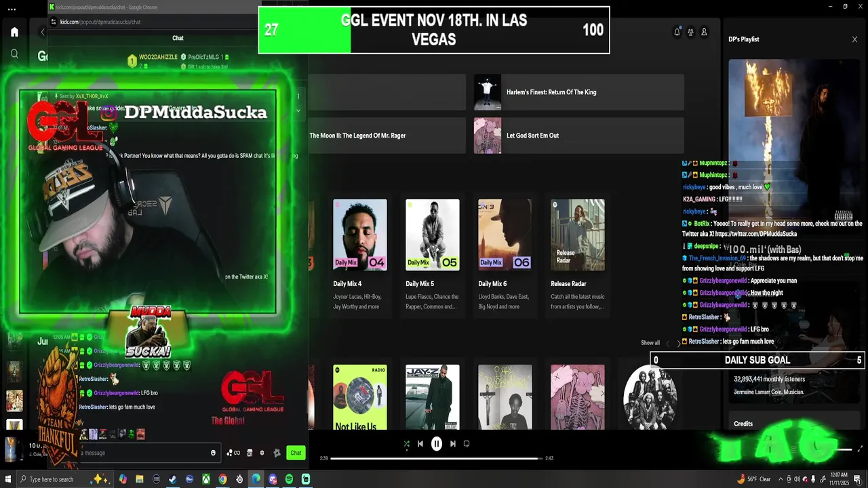Click the Show all link
The height and width of the screenshot is (488, 868).
click(650, 343)
